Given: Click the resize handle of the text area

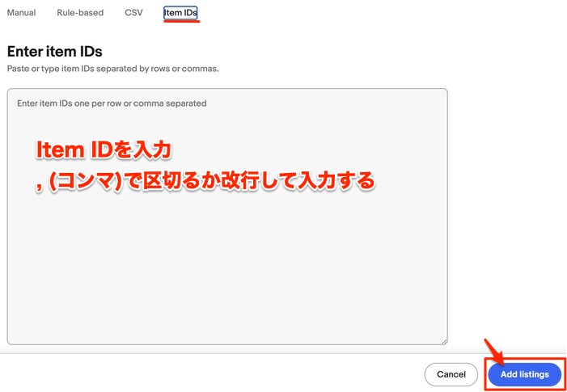Looking at the screenshot, I should click(443, 341).
